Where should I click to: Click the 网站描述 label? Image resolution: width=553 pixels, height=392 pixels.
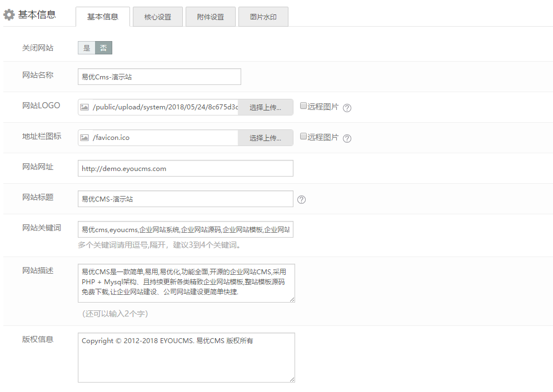point(38,270)
